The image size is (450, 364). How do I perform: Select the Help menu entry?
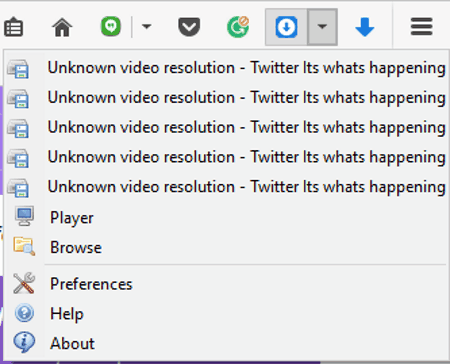[x=225, y=313]
